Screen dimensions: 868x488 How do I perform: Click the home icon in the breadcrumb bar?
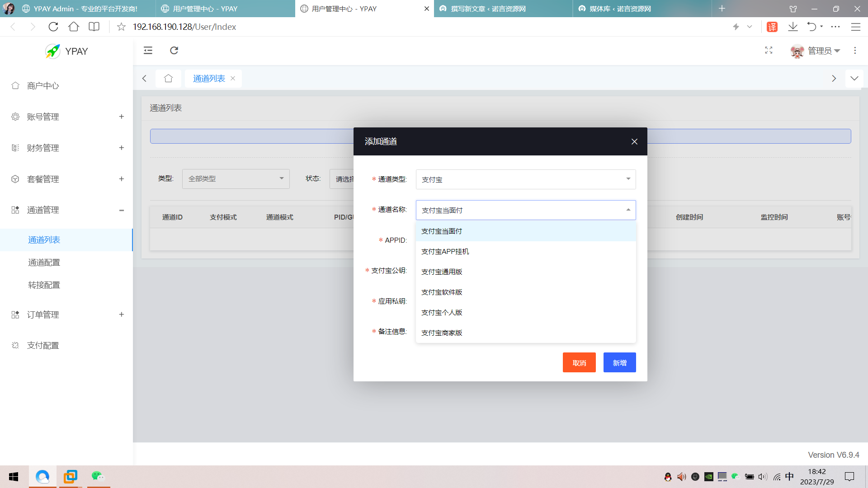coord(168,78)
